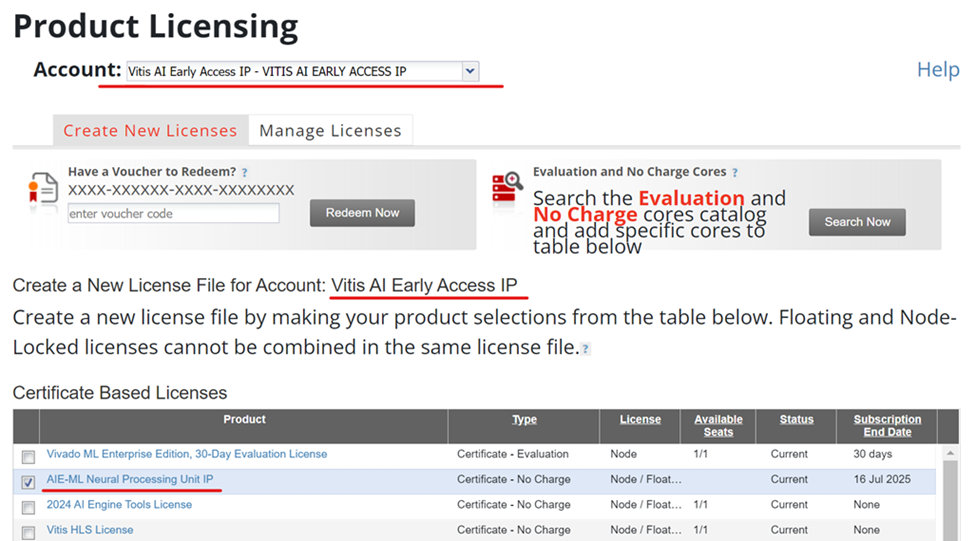The image size is (975, 541).
Task: Check the Vivado ML Enterprise Edition checkbox
Action: [28, 457]
